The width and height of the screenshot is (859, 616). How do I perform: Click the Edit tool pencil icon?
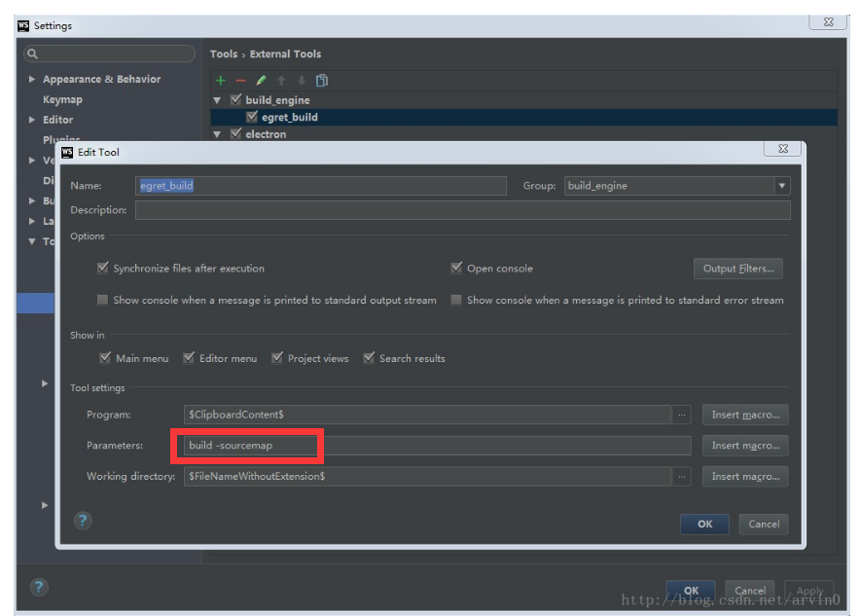261,81
